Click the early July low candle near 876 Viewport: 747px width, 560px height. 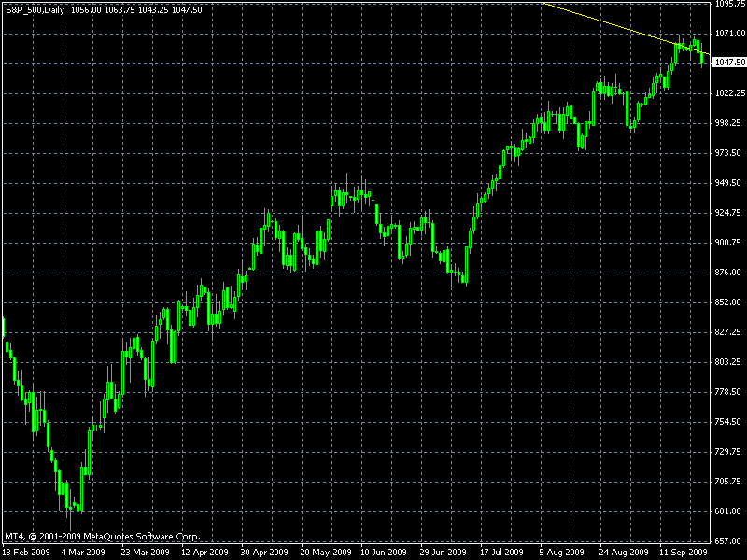pyautogui.click(x=464, y=275)
